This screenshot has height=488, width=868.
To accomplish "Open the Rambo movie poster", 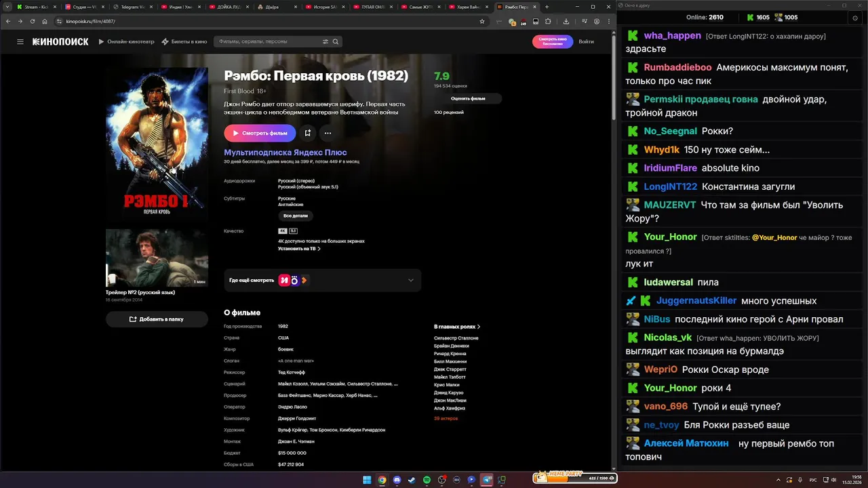I will (x=157, y=145).
